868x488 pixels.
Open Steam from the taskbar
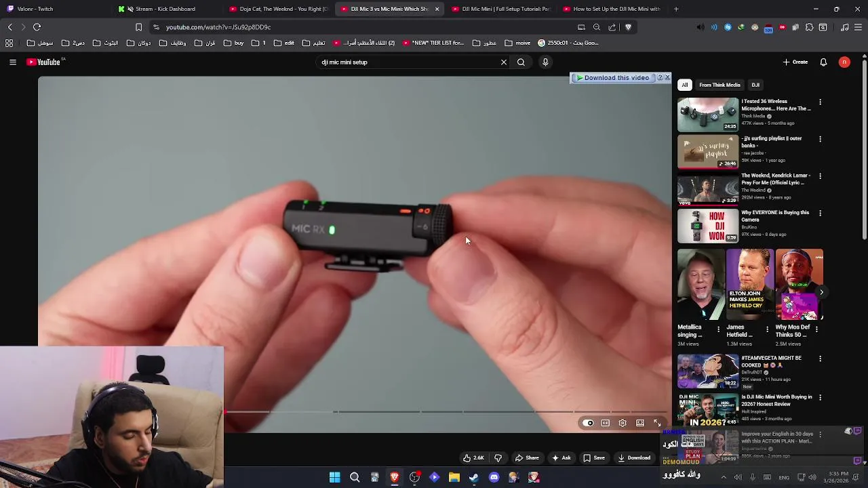(x=474, y=477)
